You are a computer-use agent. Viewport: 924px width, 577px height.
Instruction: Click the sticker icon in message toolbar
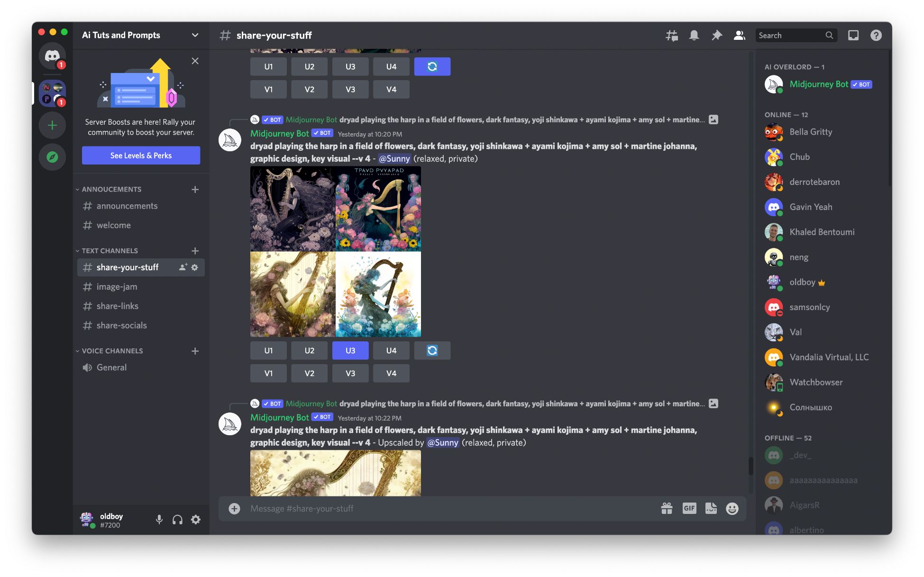[710, 508]
